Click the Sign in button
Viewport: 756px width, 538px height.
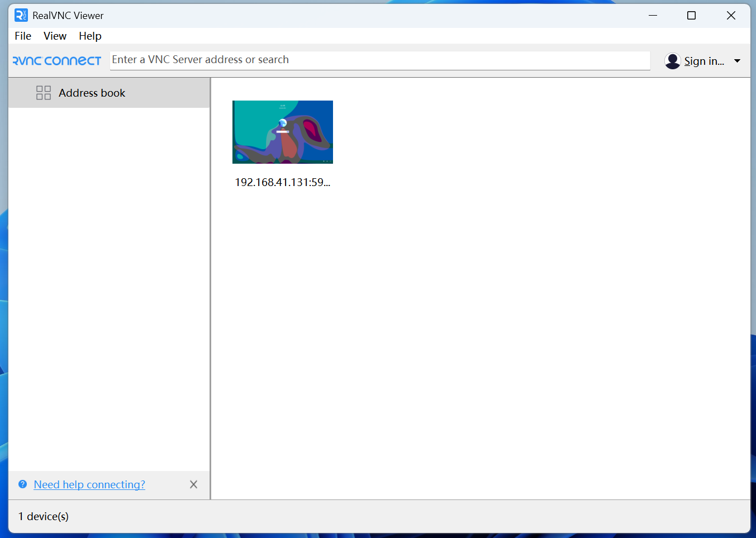(704, 61)
